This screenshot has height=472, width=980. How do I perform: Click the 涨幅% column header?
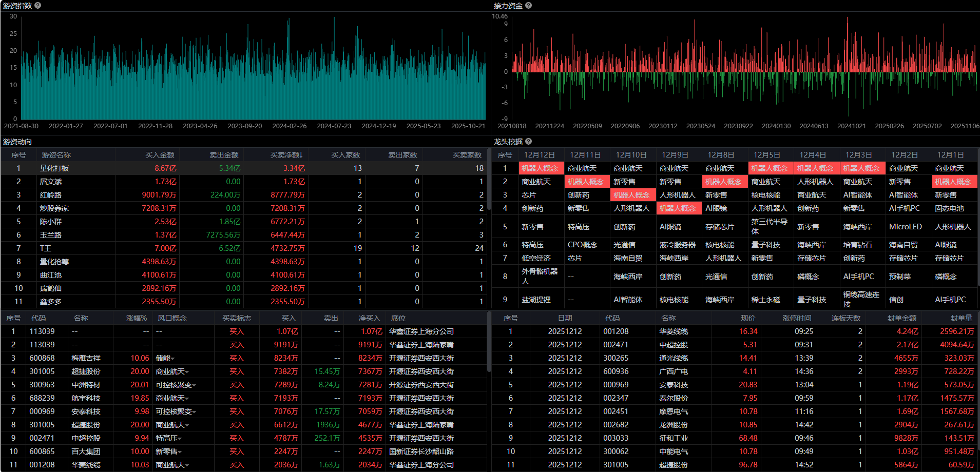click(x=137, y=318)
